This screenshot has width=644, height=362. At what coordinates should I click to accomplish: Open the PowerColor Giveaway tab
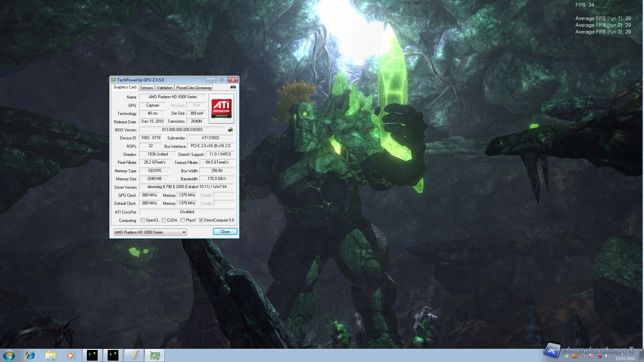point(194,88)
